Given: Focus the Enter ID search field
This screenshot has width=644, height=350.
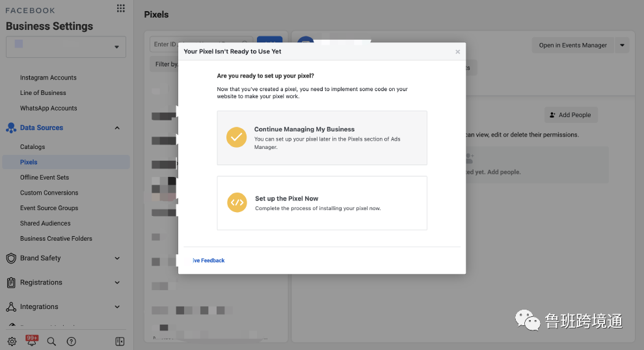Looking at the screenshot, I should [x=201, y=44].
